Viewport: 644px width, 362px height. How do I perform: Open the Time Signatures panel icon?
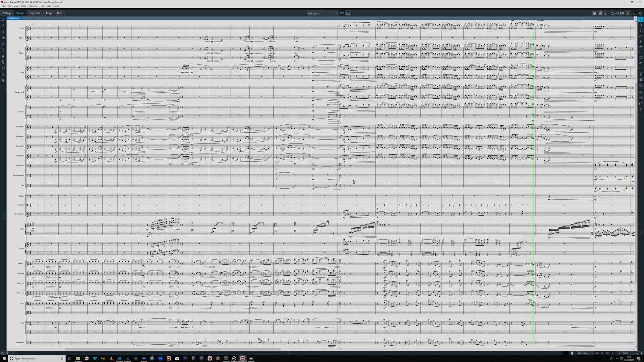tap(641, 30)
